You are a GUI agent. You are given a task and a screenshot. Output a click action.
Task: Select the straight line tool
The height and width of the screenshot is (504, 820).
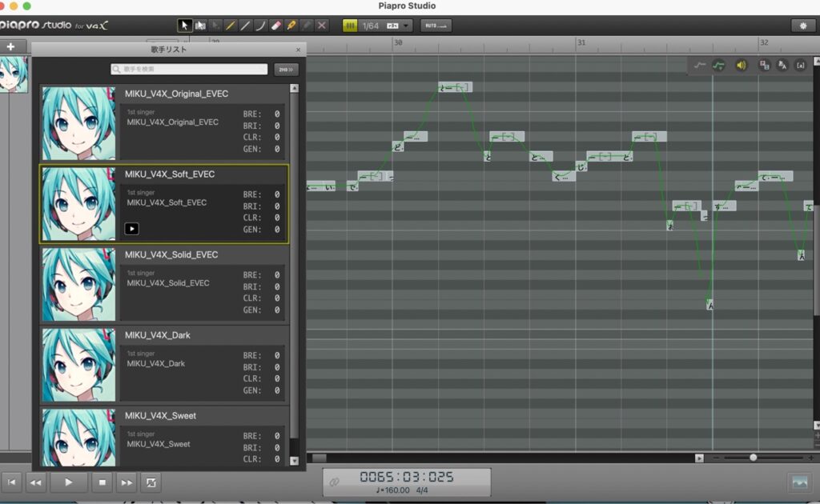click(x=245, y=25)
